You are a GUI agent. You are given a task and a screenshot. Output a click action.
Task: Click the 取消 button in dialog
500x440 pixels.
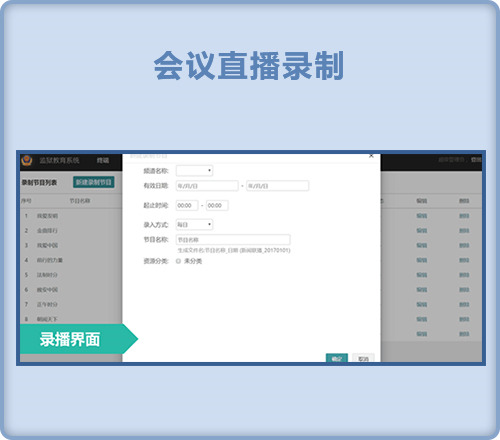(x=363, y=358)
